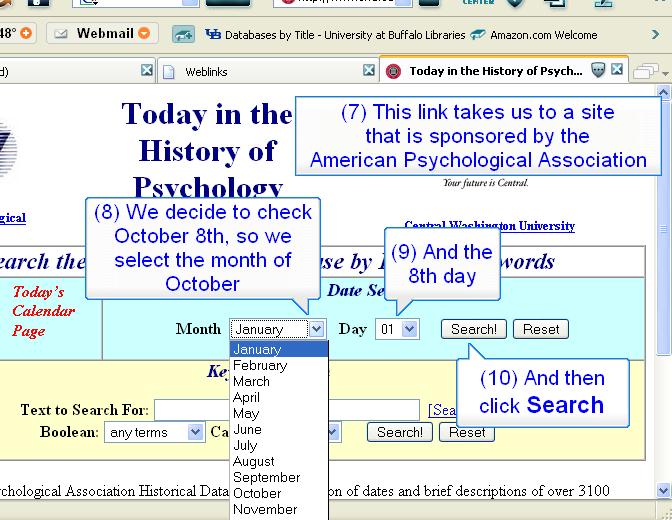Screen dimensions: 672x520
Task: Click the vertical scrollbar thumb
Action: [663, 229]
